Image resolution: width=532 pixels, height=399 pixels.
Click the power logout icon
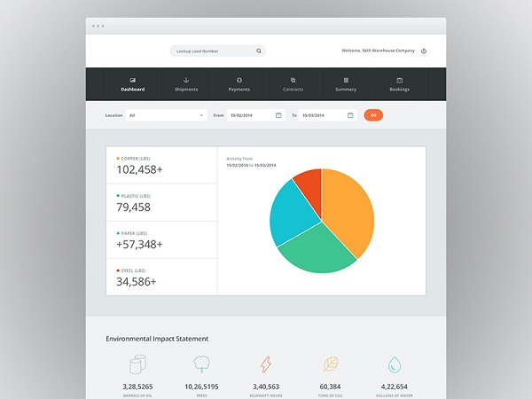(x=424, y=51)
